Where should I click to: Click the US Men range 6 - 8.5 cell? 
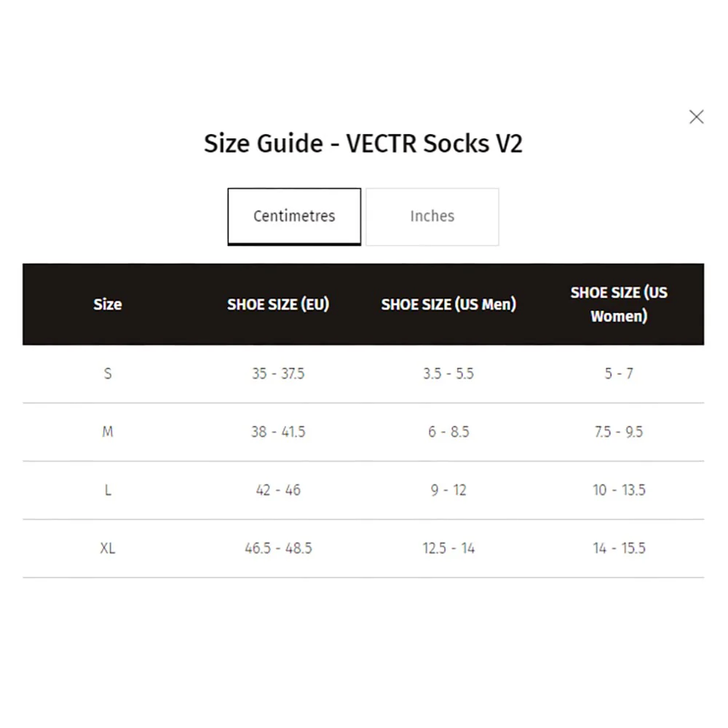[449, 432]
